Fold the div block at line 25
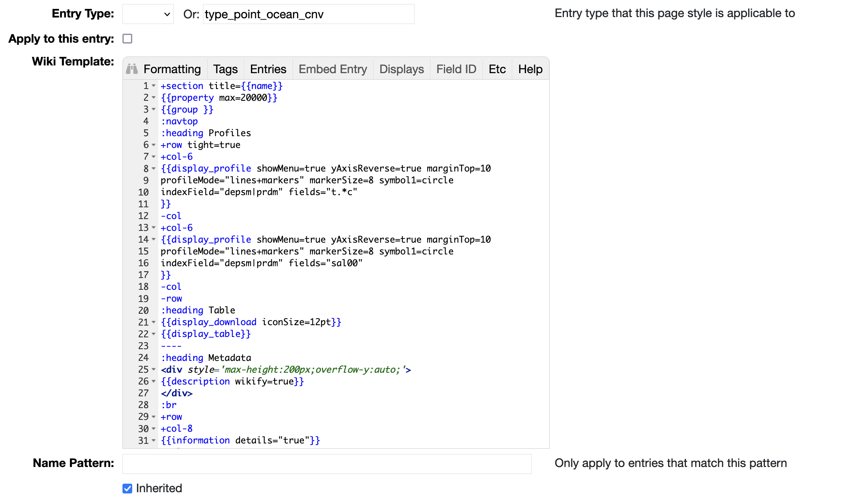Viewport: 856px width, 504px height. [x=154, y=369]
